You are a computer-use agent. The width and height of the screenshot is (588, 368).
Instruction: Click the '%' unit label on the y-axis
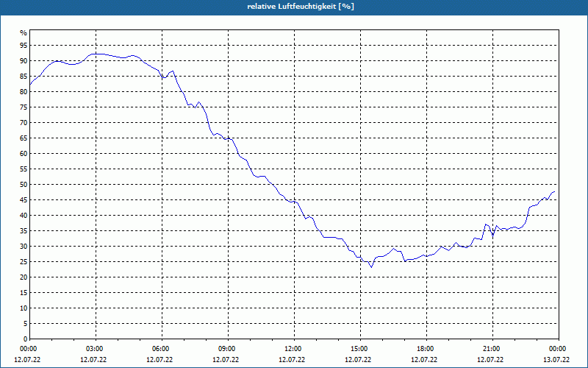24,33
